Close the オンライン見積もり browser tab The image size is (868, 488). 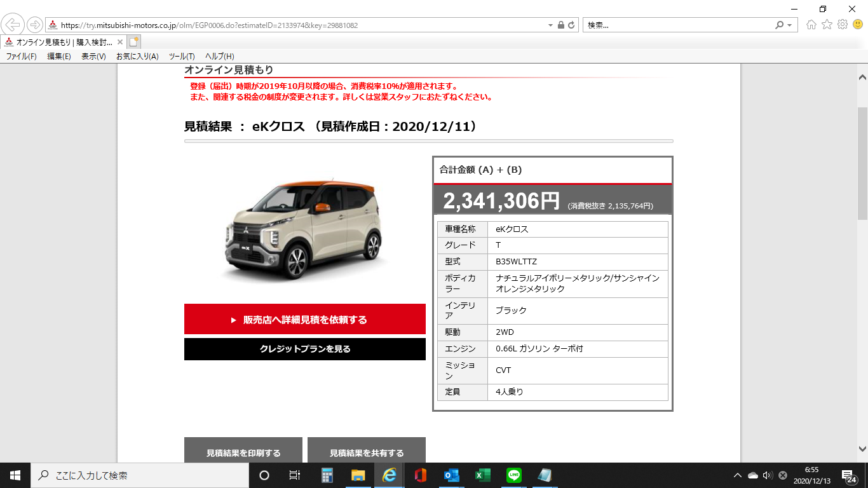(x=120, y=42)
